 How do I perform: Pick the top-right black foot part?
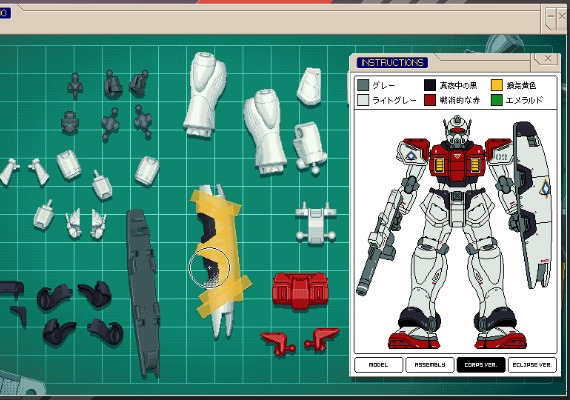click(95, 294)
